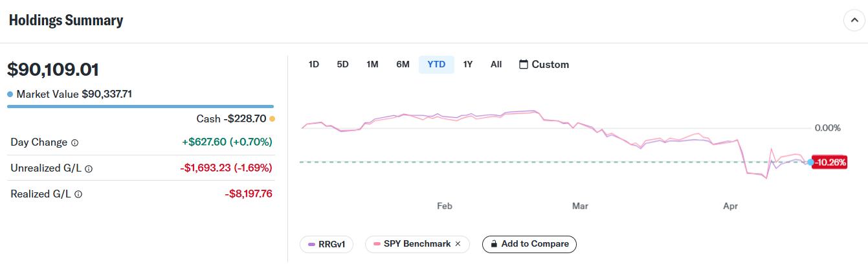Switch chart to 1M range

372,65
